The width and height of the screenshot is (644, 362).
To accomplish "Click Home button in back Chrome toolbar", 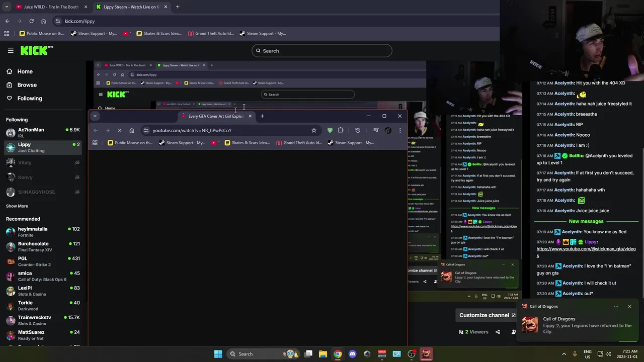I will 43,21.
